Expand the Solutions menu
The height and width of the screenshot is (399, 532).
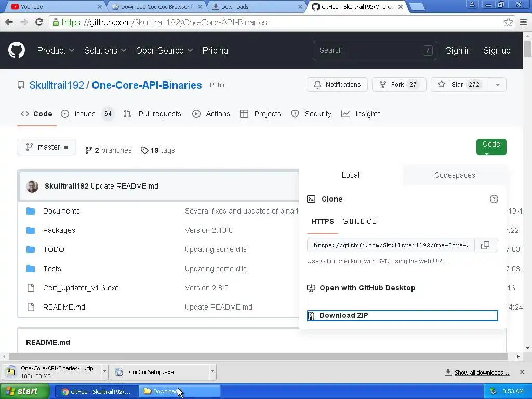pos(105,50)
